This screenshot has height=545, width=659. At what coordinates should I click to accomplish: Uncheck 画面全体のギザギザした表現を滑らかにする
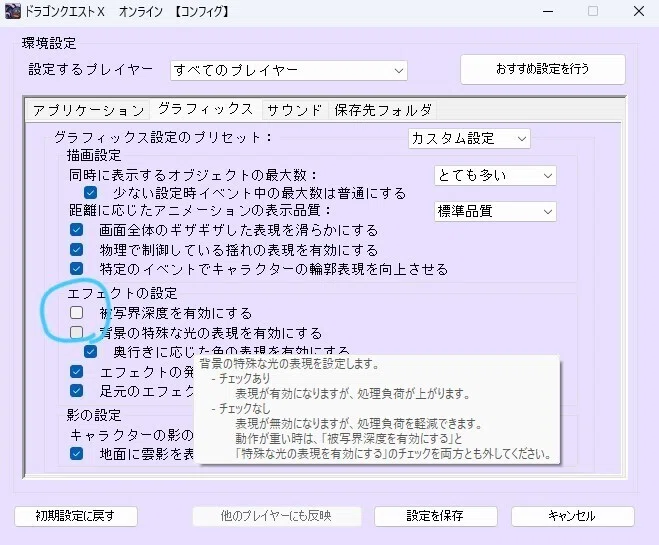point(76,230)
